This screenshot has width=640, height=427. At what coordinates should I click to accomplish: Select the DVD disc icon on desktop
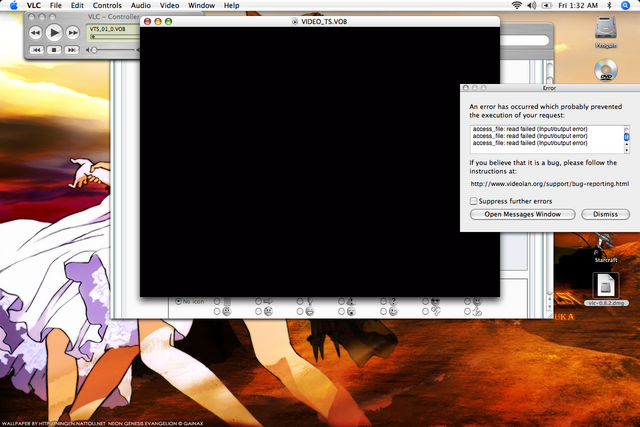coord(606,70)
